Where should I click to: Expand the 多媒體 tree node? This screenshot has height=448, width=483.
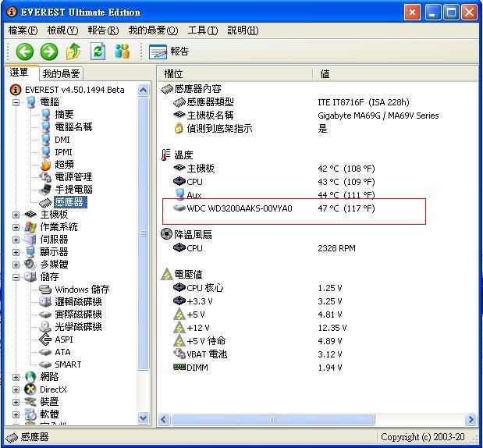point(16,265)
